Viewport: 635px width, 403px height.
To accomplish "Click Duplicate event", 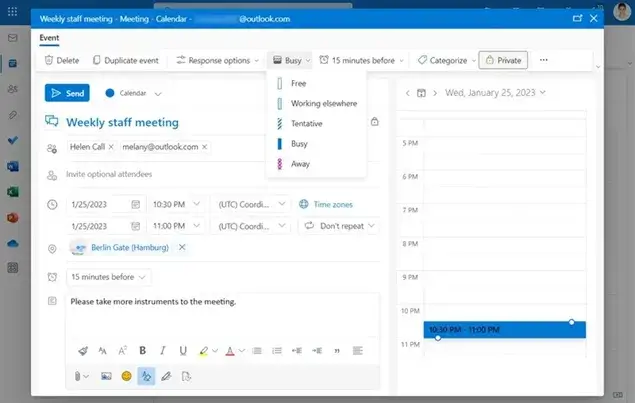I will [x=126, y=60].
